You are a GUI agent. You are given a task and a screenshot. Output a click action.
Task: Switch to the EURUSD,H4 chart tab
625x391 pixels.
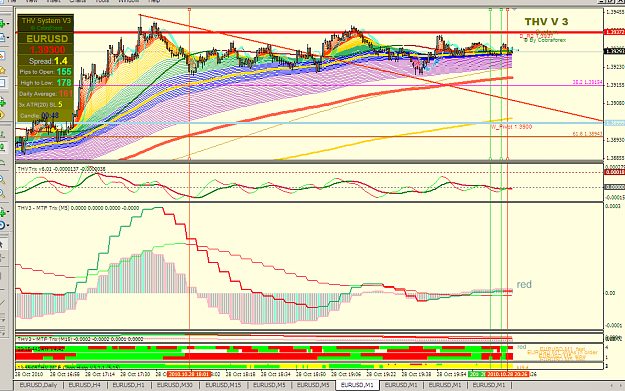pyautogui.click(x=85, y=385)
